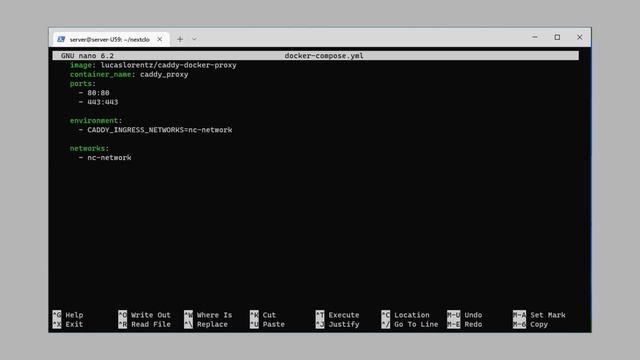The image size is (640, 360).
Task: Click the 80:80 port mapping line
Action: pyautogui.click(x=94, y=93)
